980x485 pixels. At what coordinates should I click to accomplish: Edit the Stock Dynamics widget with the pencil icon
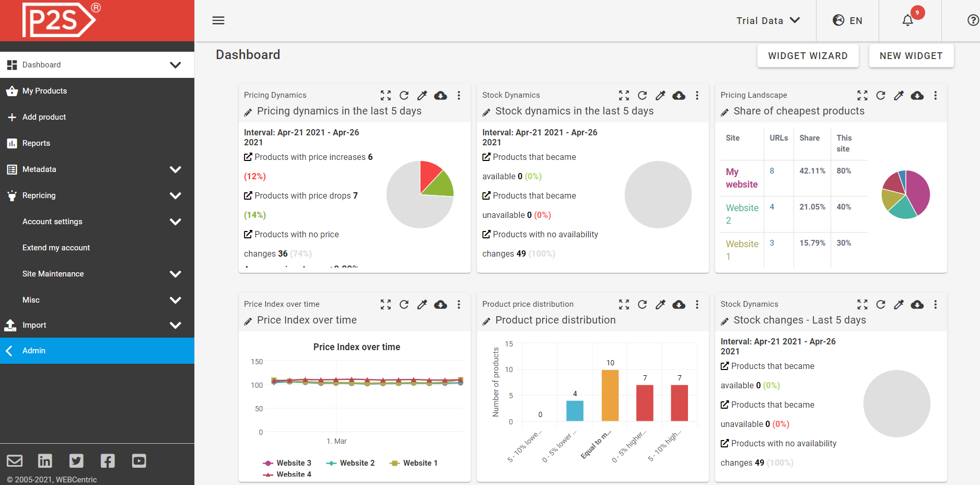pos(660,95)
